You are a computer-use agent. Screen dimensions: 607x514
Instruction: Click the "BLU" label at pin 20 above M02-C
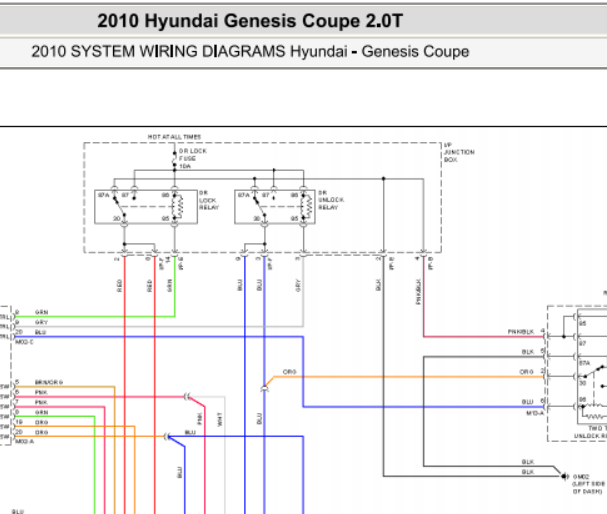point(40,332)
